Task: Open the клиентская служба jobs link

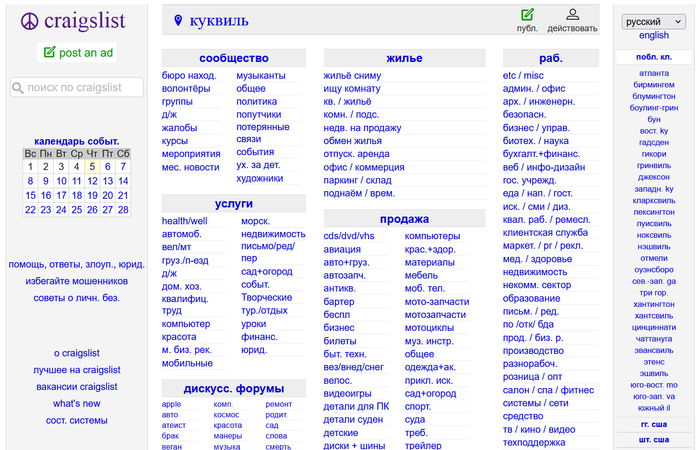Action: click(x=545, y=233)
